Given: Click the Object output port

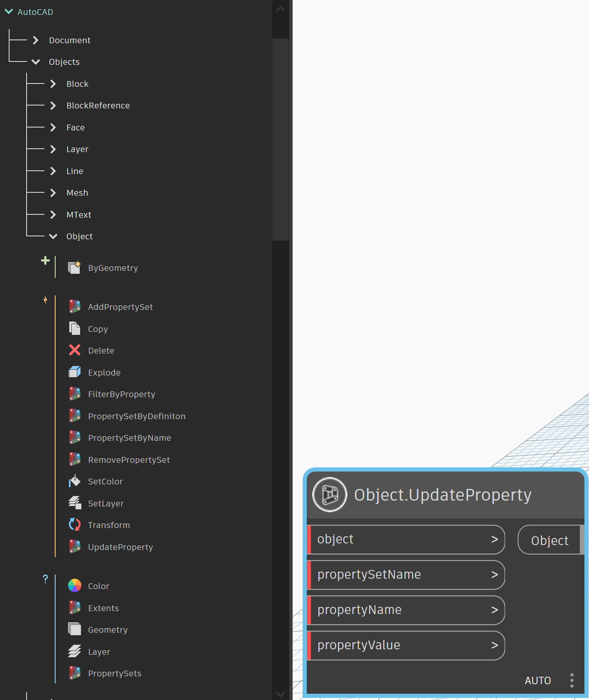Looking at the screenshot, I should coord(551,540).
